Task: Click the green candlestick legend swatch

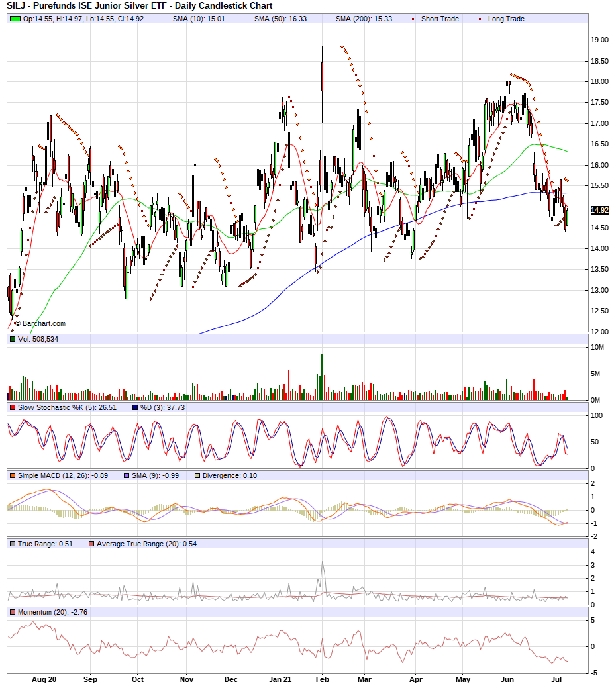Action: pyautogui.click(x=15, y=19)
